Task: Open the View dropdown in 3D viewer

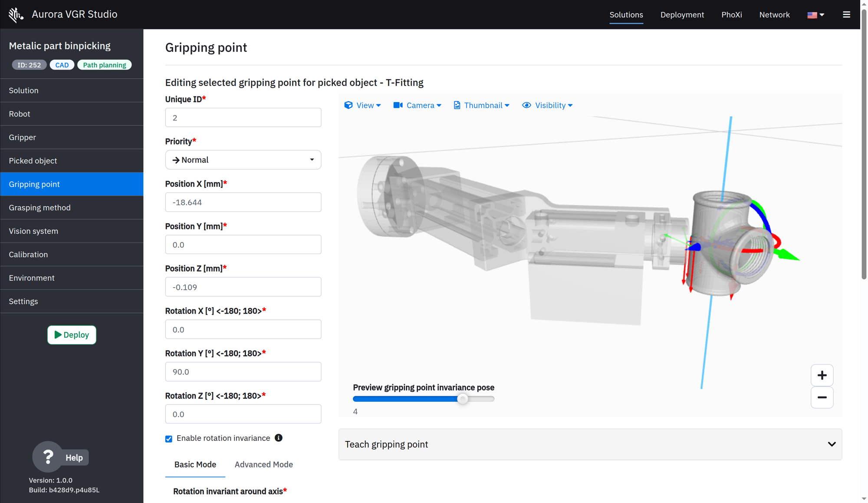Action: tap(363, 105)
